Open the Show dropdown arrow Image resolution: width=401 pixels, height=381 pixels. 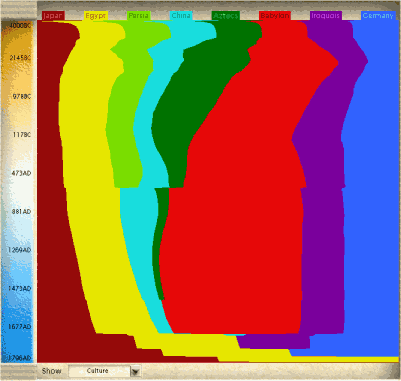136,371
